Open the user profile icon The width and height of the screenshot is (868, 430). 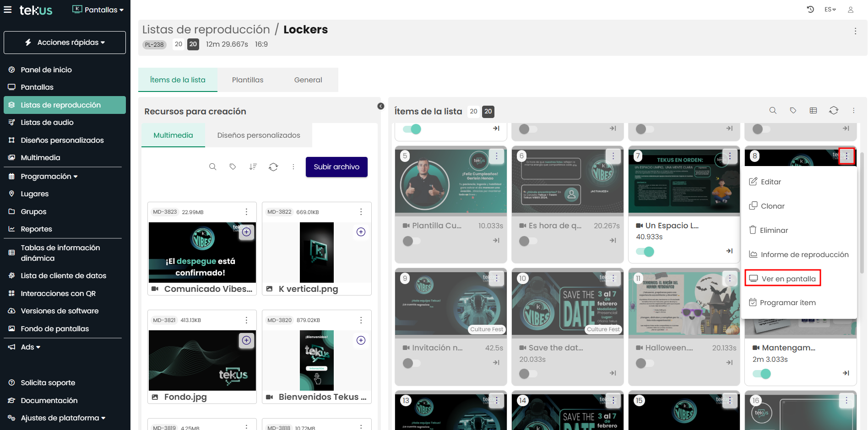point(850,10)
